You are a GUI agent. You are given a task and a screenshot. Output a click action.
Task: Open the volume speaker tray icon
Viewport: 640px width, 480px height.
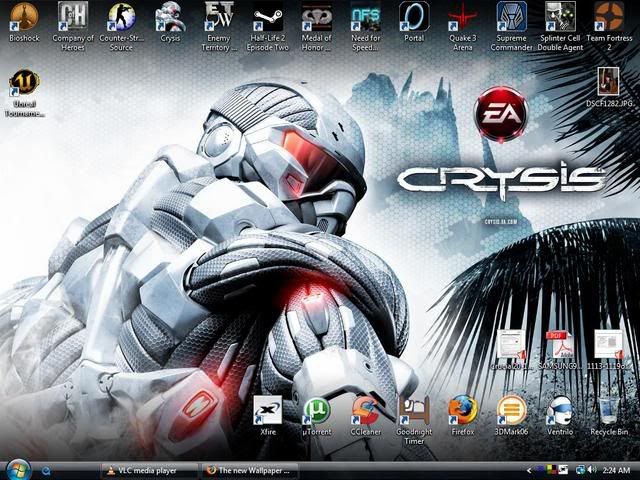[x=592, y=470]
